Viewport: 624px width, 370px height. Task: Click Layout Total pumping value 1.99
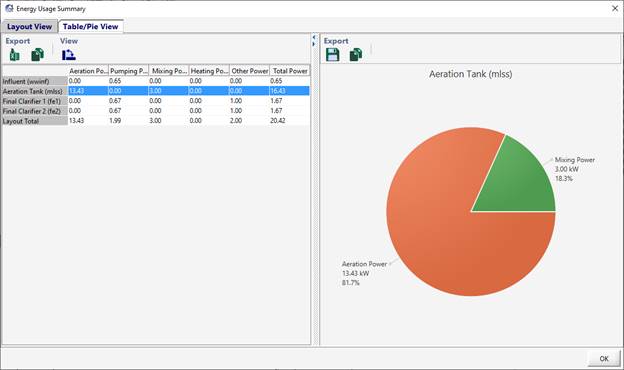coord(115,121)
